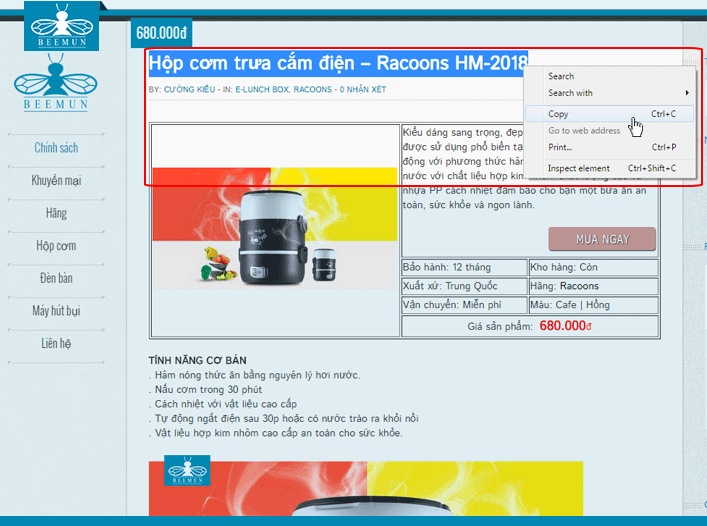
Task: Click the lunch box product image
Action: 275,228
